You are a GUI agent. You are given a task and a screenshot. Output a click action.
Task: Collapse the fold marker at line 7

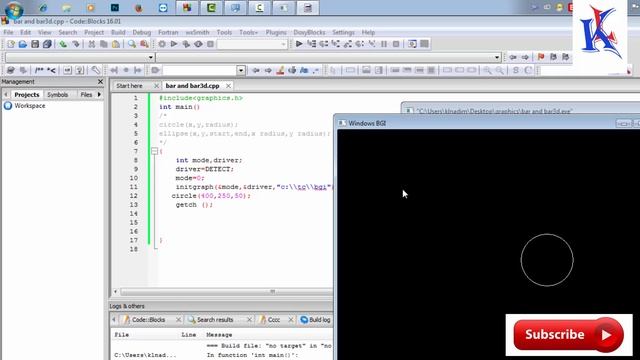[154, 151]
